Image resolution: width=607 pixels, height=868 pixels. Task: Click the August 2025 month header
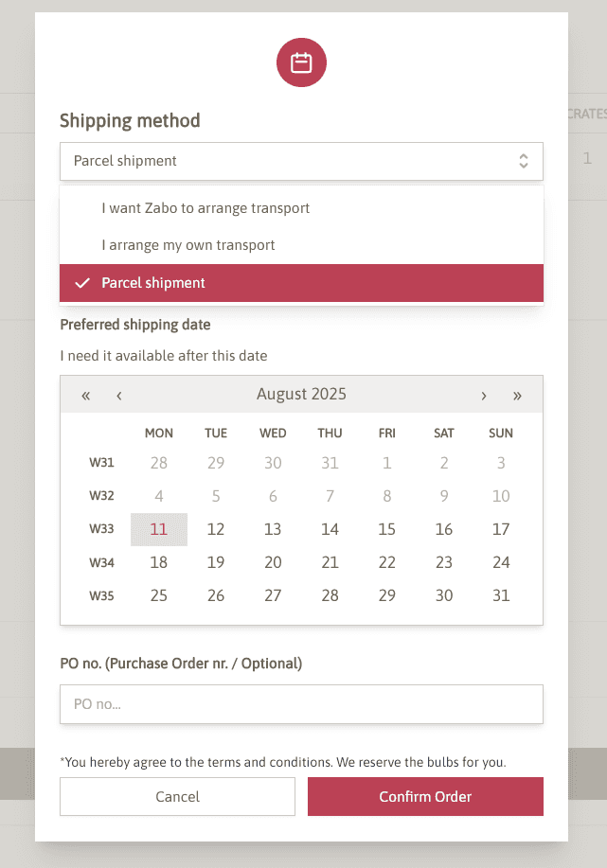(x=301, y=394)
